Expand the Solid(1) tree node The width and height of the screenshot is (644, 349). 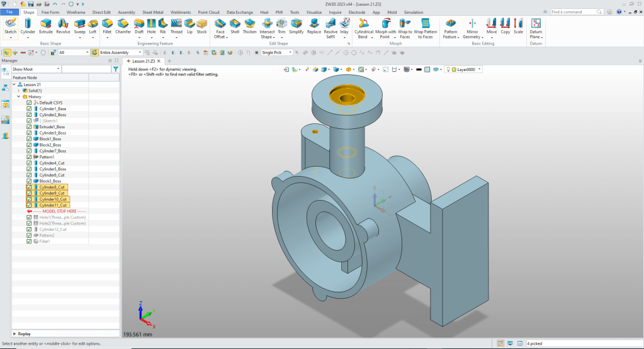[18, 91]
